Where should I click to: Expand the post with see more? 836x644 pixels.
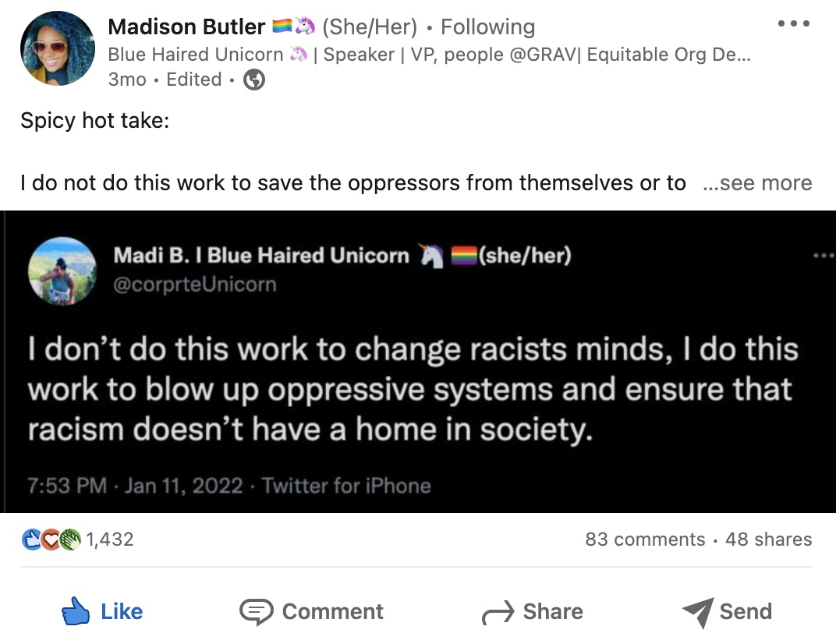click(757, 182)
